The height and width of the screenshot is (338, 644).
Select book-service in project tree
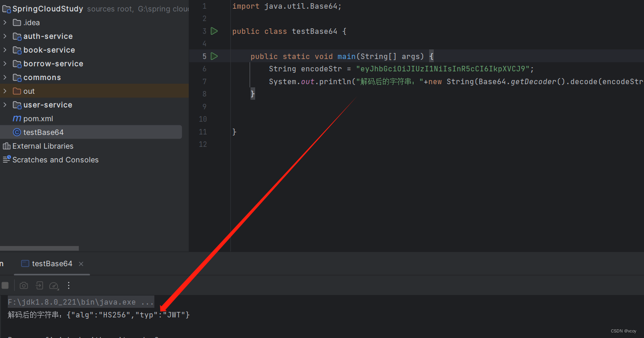point(49,50)
